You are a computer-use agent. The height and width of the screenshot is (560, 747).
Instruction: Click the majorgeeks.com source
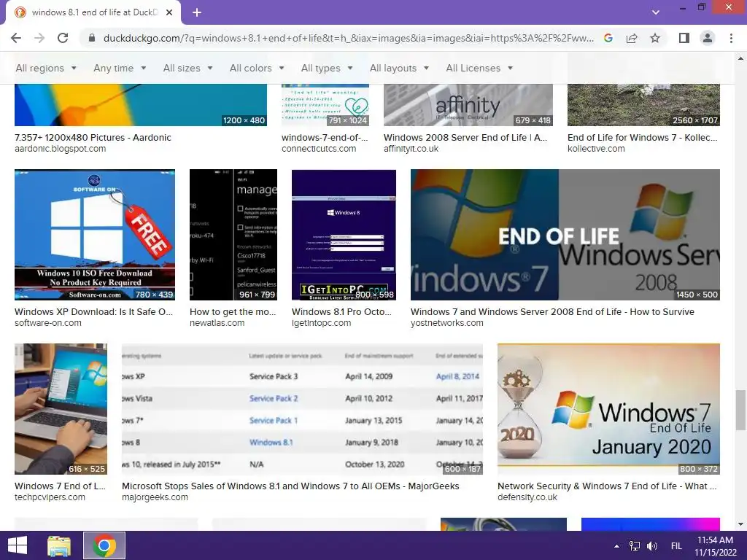coord(155,497)
